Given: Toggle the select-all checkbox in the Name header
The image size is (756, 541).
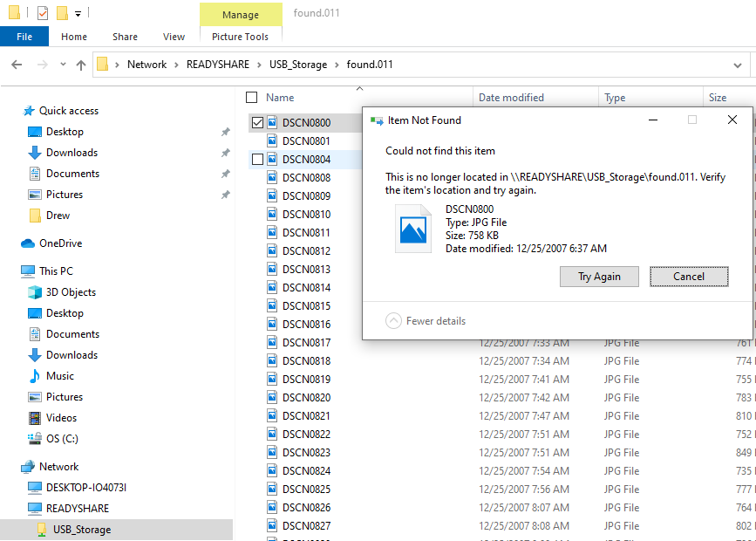Looking at the screenshot, I should (x=250, y=97).
